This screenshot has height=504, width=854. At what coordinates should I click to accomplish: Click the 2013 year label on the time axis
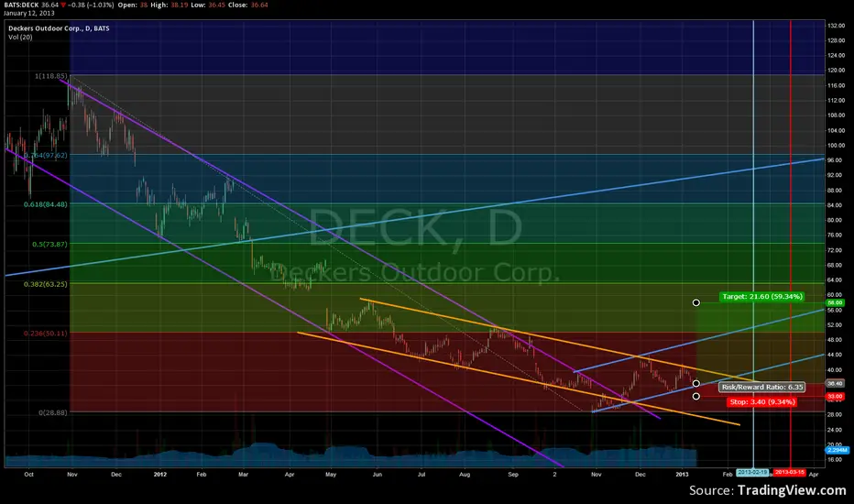coord(682,475)
